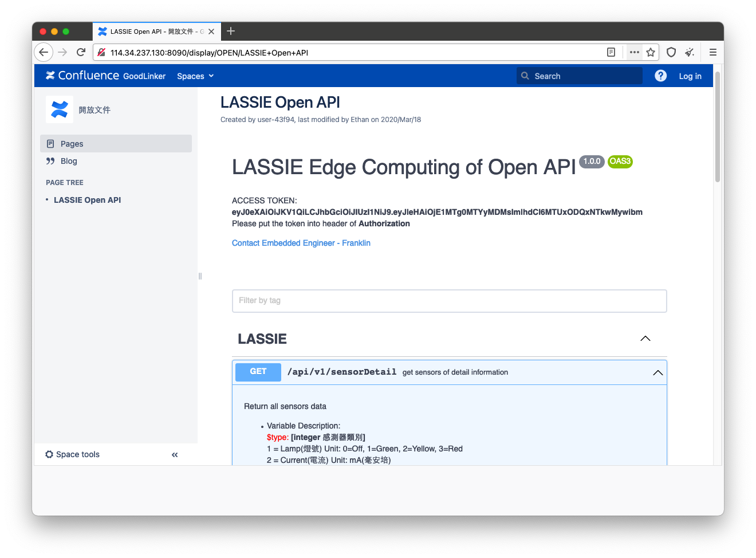Click Log in
Screen dimensions: 756x558
tap(690, 76)
